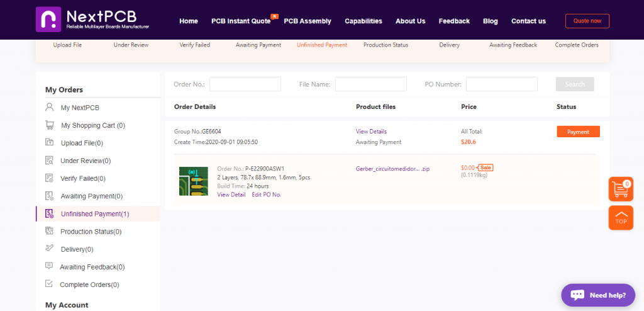Click the My NextPCB user icon
The image size is (644, 311).
(49, 108)
